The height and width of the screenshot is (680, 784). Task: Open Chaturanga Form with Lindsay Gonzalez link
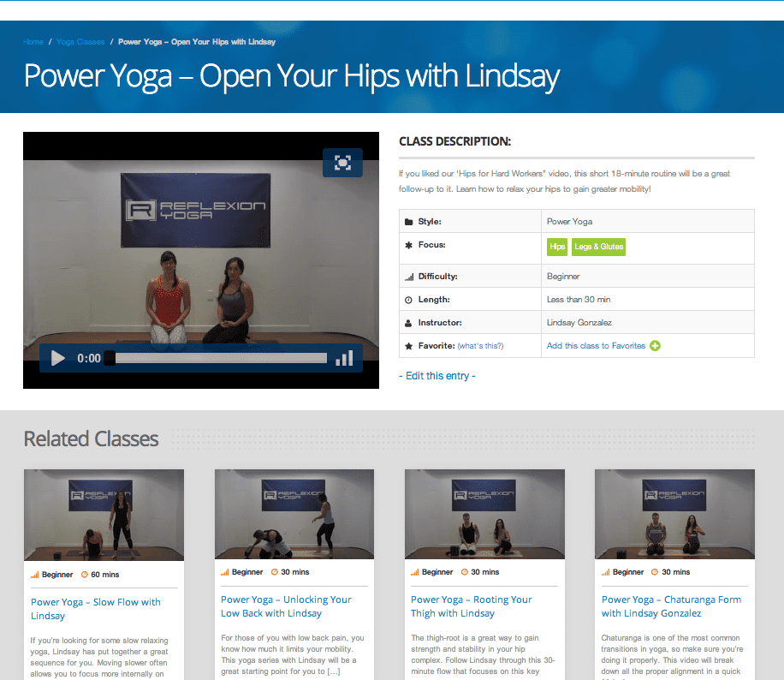(x=671, y=606)
